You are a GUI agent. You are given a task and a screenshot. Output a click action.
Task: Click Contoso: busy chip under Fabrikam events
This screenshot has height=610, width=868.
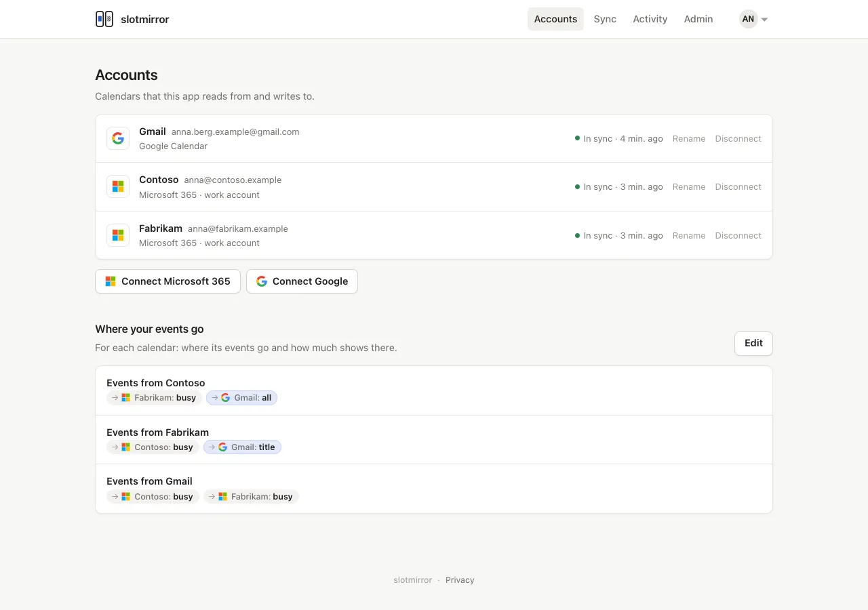153,447
